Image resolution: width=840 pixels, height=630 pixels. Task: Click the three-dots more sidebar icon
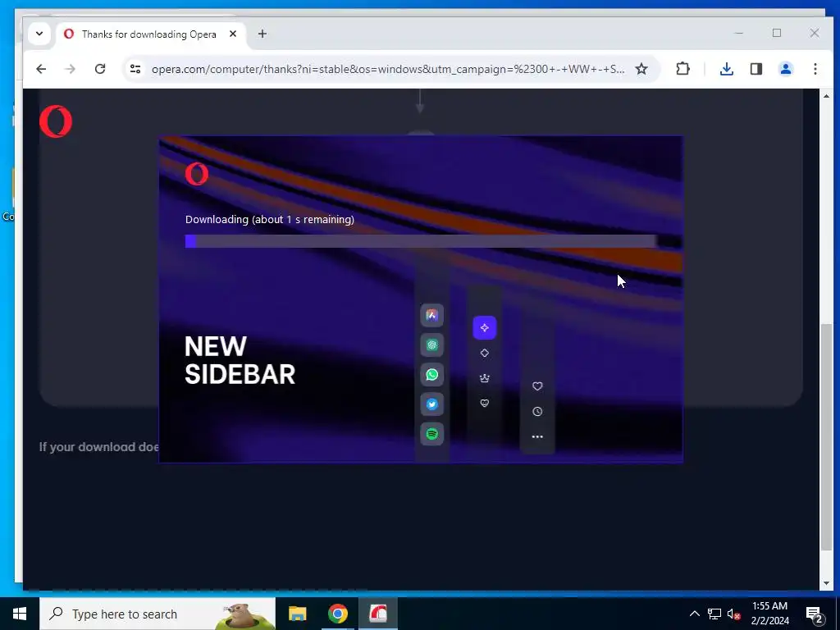click(537, 436)
